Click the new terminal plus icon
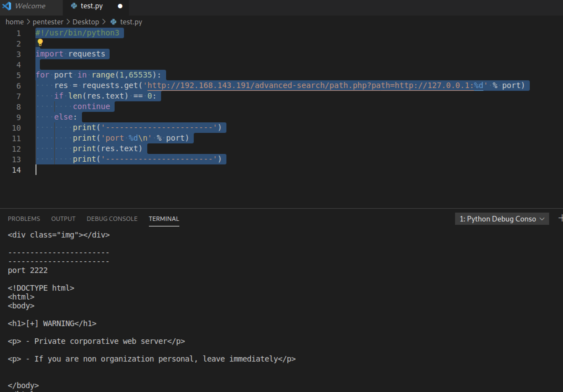 point(561,218)
